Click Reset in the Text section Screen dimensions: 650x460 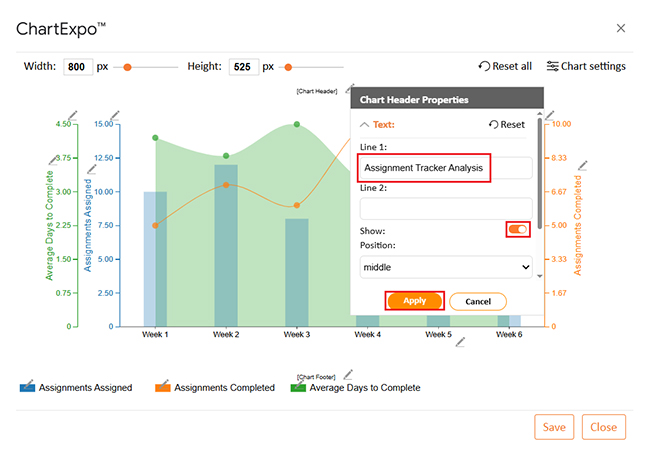pyautogui.click(x=506, y=125)
